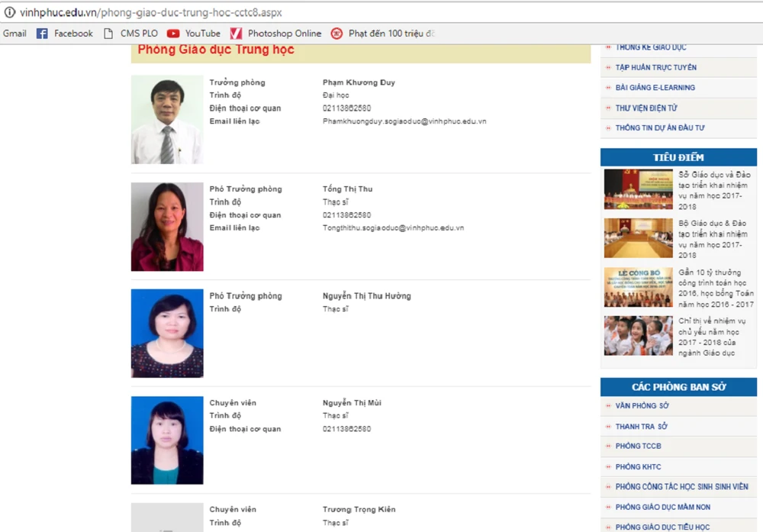Screen dimensions: 763x532
Task: Open the Lễ công bố news thumbnail
Action: 638,287
